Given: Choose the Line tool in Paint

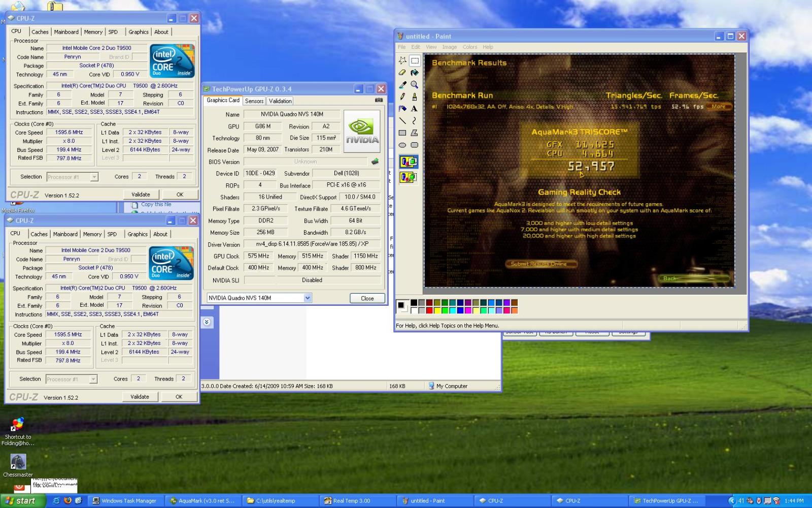Looking at the screenshot, I should point(402,120).
